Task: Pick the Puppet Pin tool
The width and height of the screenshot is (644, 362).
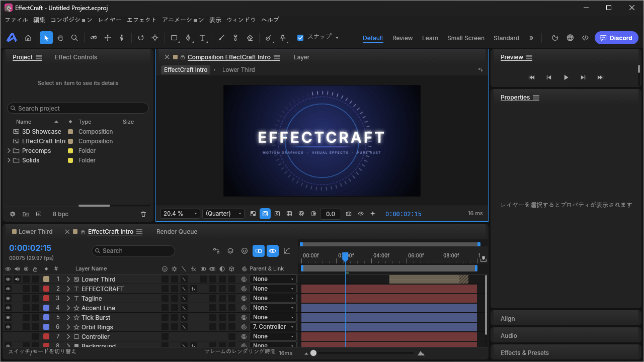Action: tap(283, 38)
